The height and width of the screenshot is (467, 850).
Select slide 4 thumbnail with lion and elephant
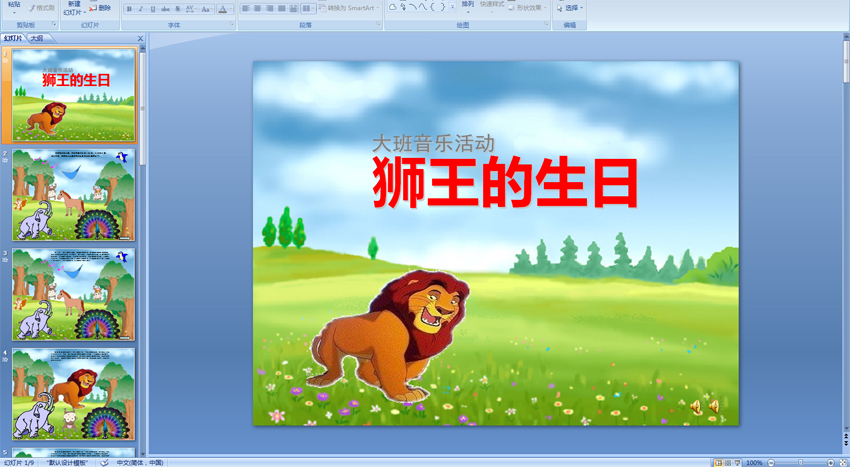pos(74,394)
